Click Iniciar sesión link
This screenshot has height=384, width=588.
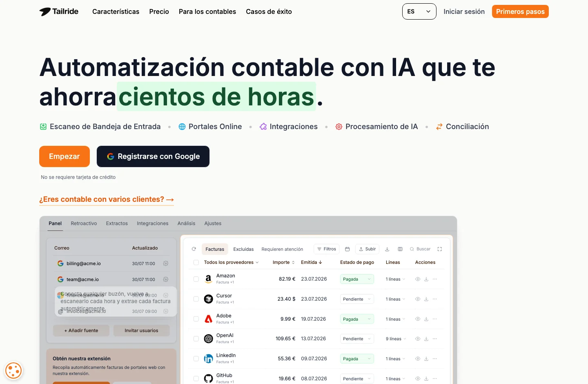pos(464,11)
